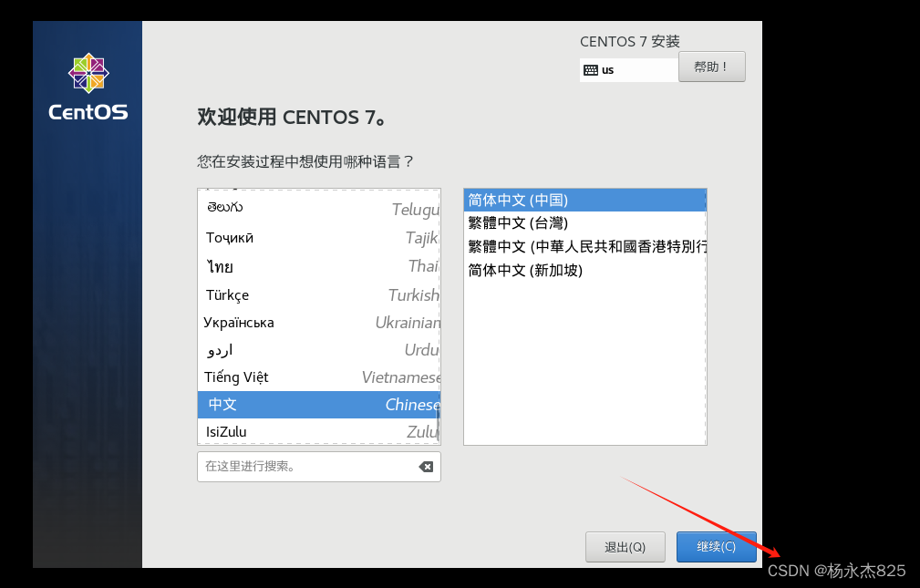Clear the search field with the backspace icon
Image resolution: width=920 pixels, height=588 pixels.
pos(426,467)
